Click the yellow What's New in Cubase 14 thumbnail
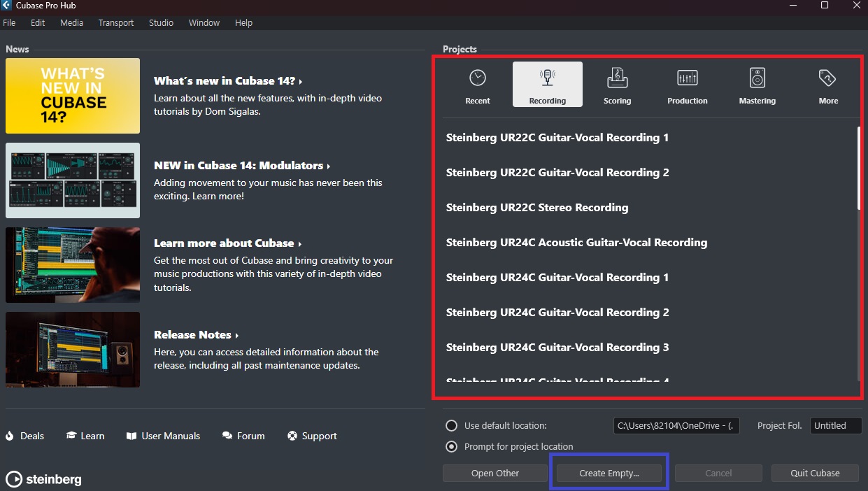 pos(73,96)
